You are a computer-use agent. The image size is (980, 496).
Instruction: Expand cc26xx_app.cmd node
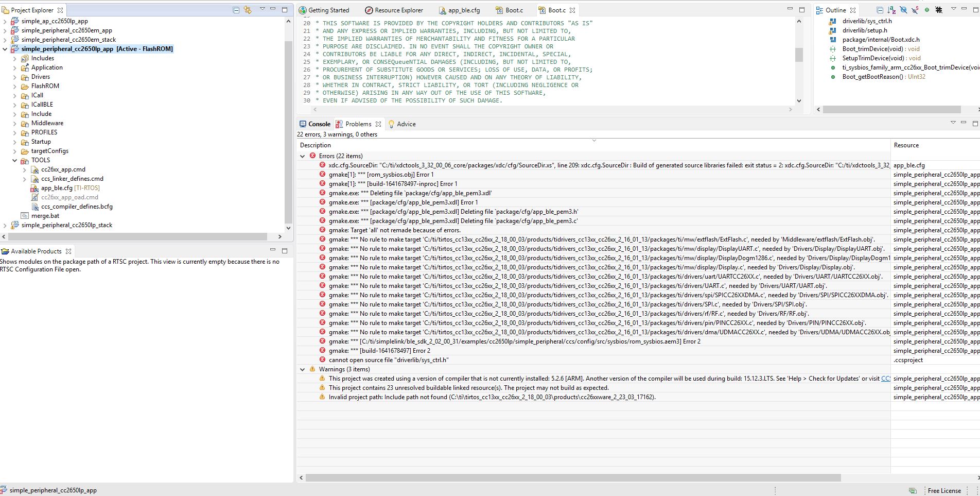(x=25, y=169)
